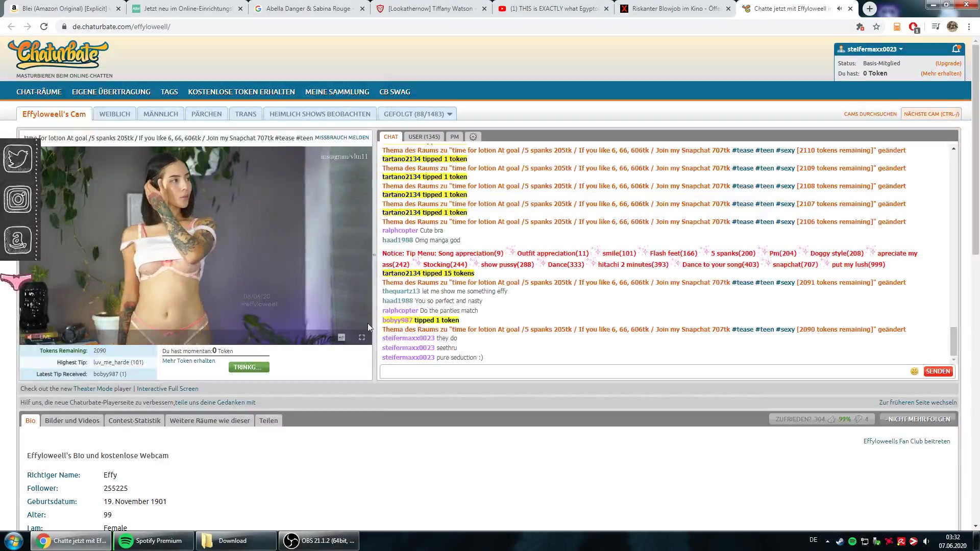Click the chat message input field
980x551 pixels.
[643, 371]
